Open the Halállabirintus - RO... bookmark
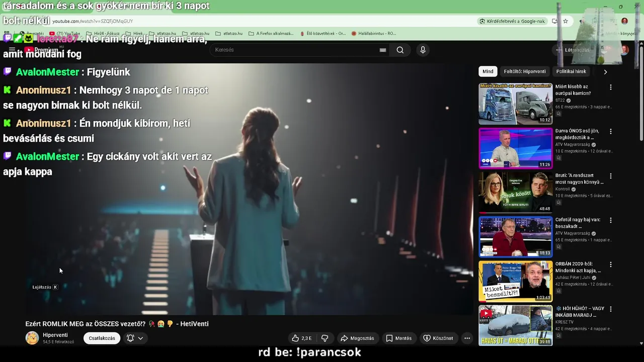 [x=374, y=34]
